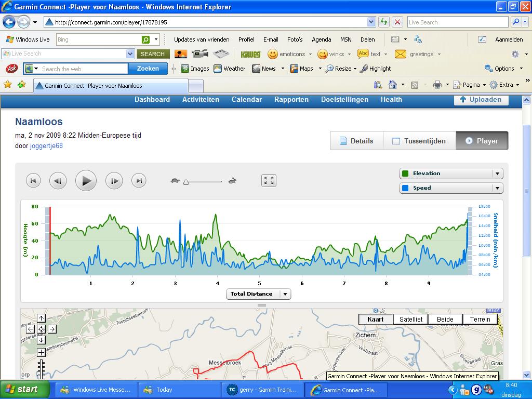Stop loading the page
532x399 pixels.
pos(397,22)
